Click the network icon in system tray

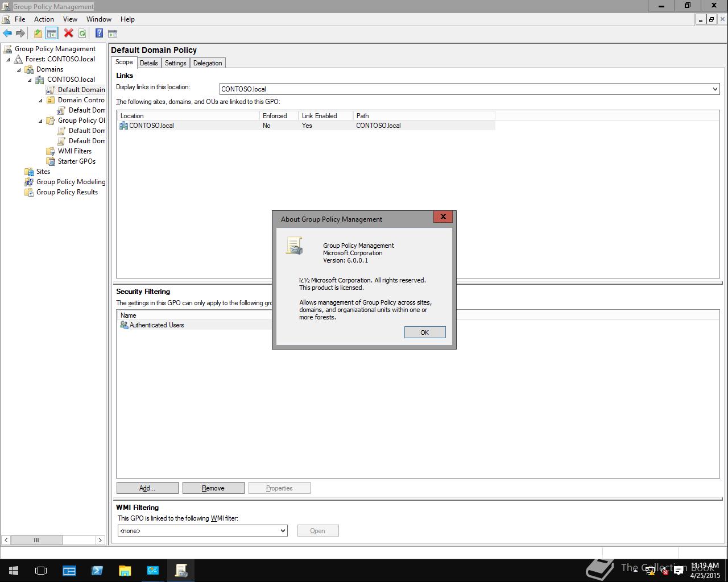click(650, 571)
